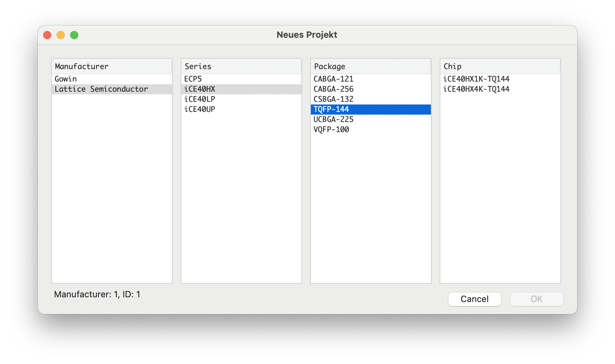Close the Neues Projekt window
Image resolution: width=615 pixels, height=364 pixels.
[47, 35]
